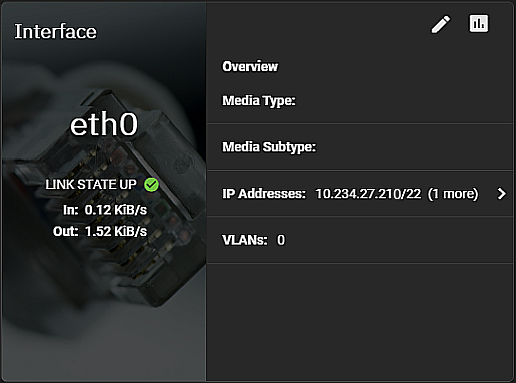This screenshot has height=383, width=516.
Task: Open the bar chart reports icon
Action: [x=479, y=23]
